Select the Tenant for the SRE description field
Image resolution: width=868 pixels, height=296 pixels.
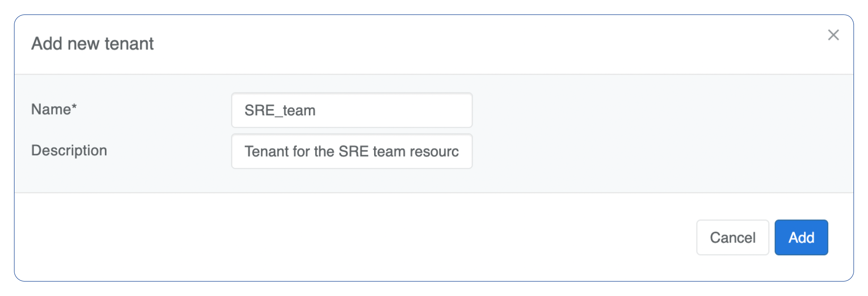[351, 151]
